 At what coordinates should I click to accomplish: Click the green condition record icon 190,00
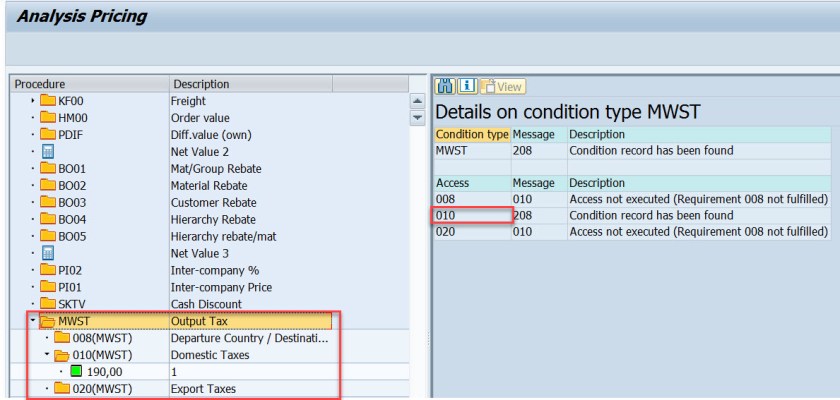click(77, 372)
